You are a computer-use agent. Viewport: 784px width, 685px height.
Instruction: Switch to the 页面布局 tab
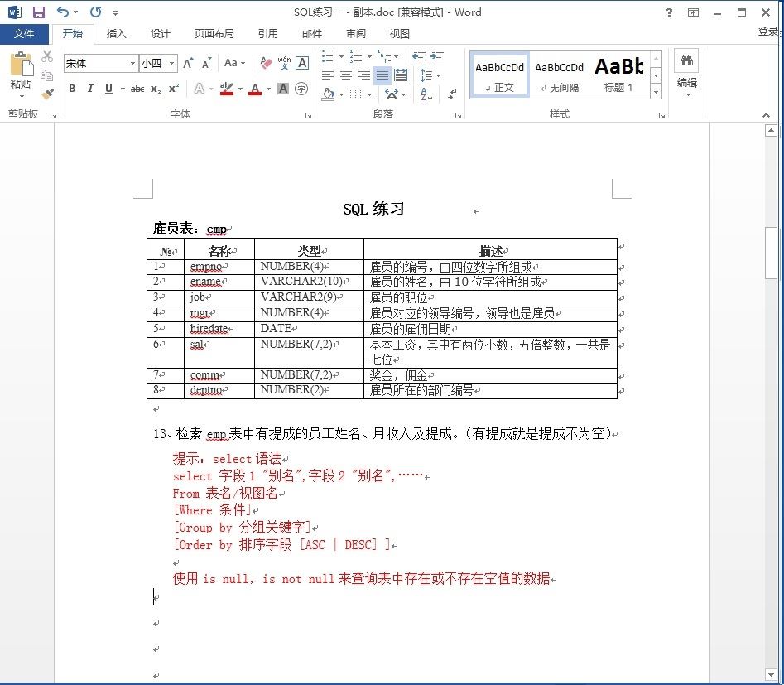214,33
